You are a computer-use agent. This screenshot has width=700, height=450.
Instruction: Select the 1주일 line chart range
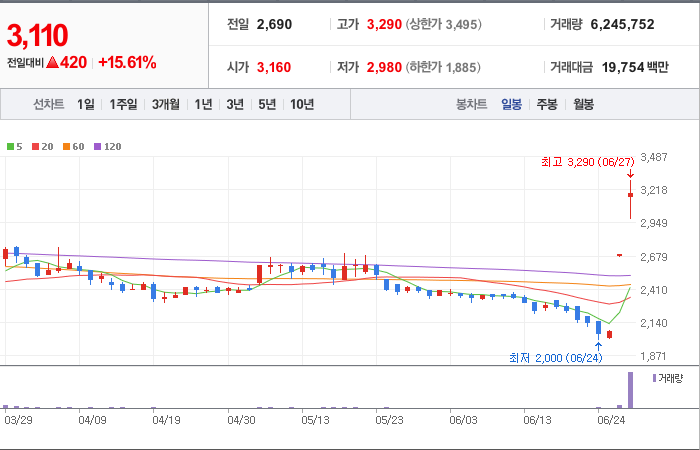(x=123, y=104)
